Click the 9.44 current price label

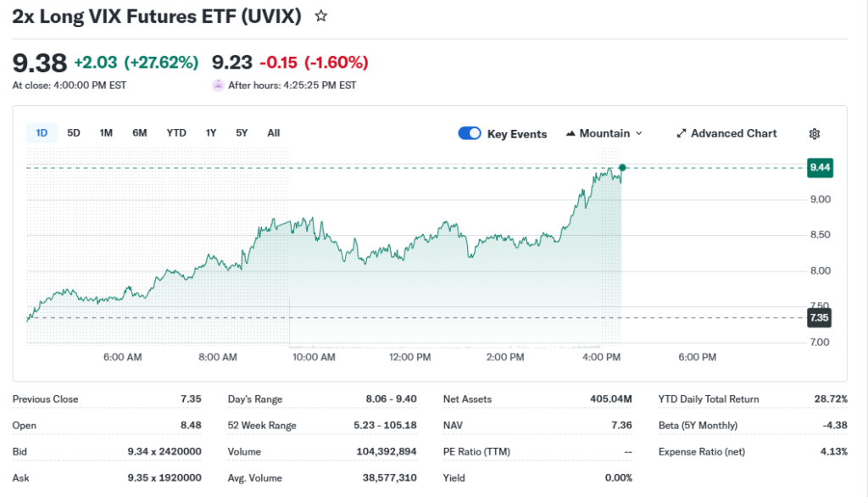coord(820,168)
